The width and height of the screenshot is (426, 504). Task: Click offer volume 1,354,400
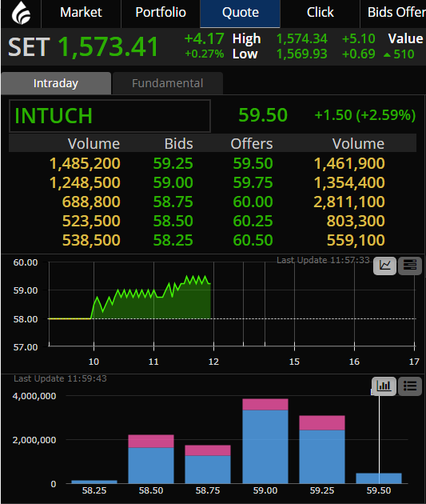[349, 182]
